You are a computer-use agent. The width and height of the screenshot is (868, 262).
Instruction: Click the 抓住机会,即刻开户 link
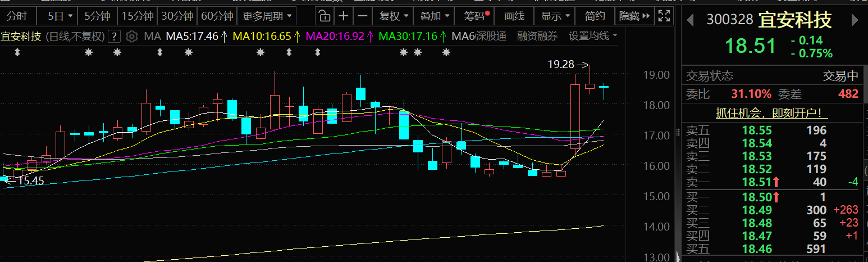771,113
